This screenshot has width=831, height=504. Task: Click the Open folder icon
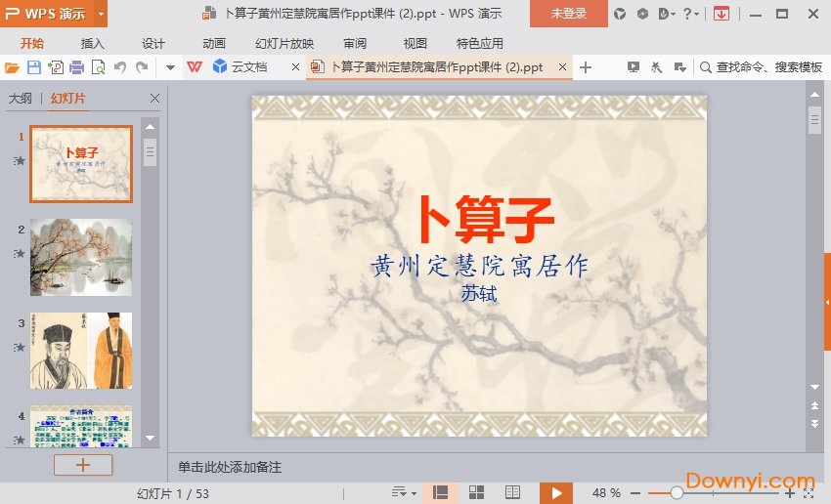click(12, 67)
